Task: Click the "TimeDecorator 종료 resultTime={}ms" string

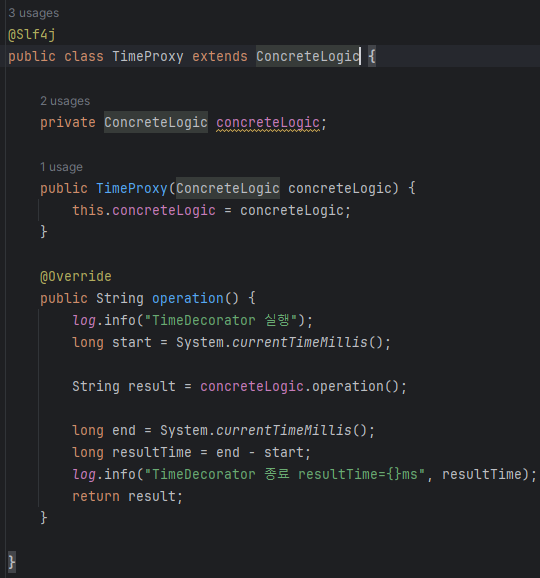Action: pos(285,474)
